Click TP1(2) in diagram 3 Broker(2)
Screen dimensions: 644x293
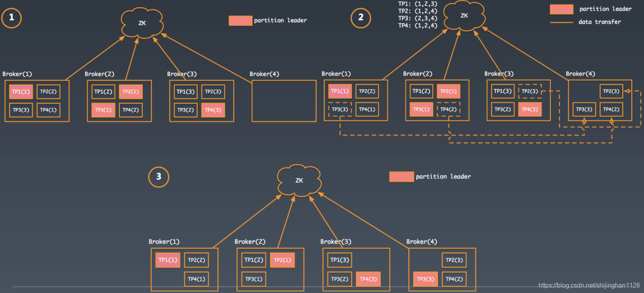[x=254, y=260]
